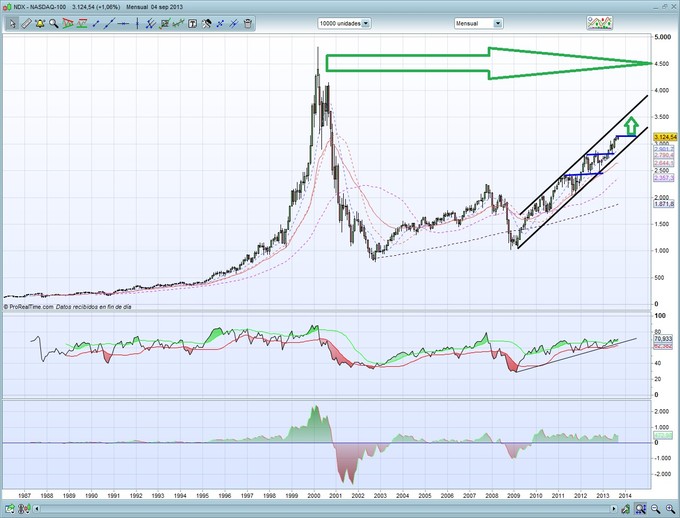Select the large green horizontal arrow drawing
Image resolution: width=680 pixels, height=518 pixels.
pyautogui.click(x=480, y=64)
